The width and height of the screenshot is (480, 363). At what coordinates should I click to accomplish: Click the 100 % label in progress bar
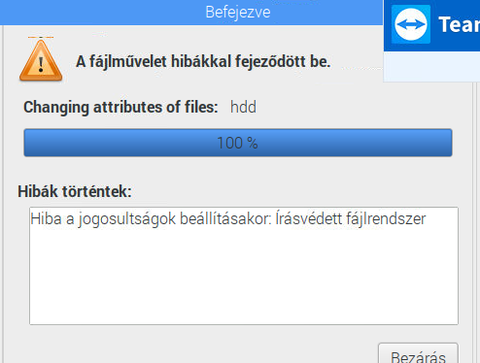[x=237, y=143]
